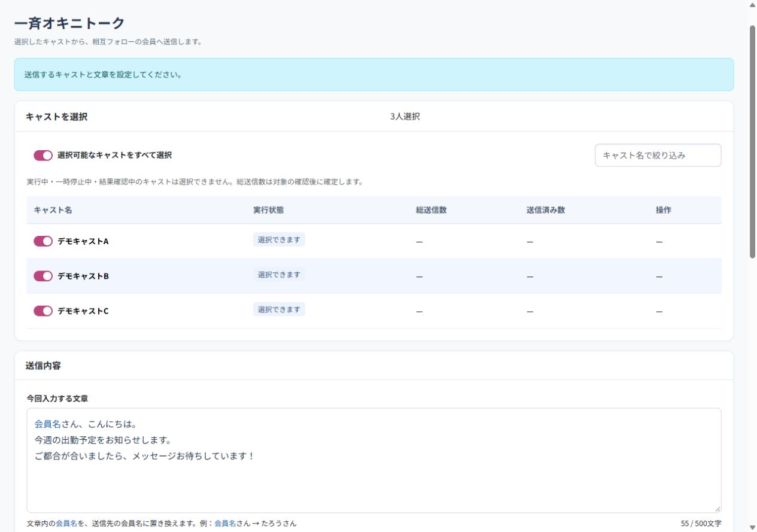Click the vertical scrollbar thumb

click(x=753, y=141)
